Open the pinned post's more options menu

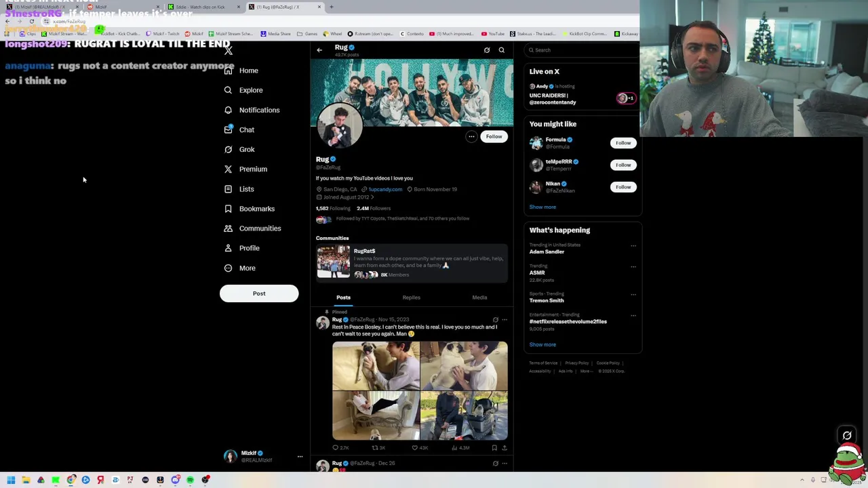(x=504, y=320)
